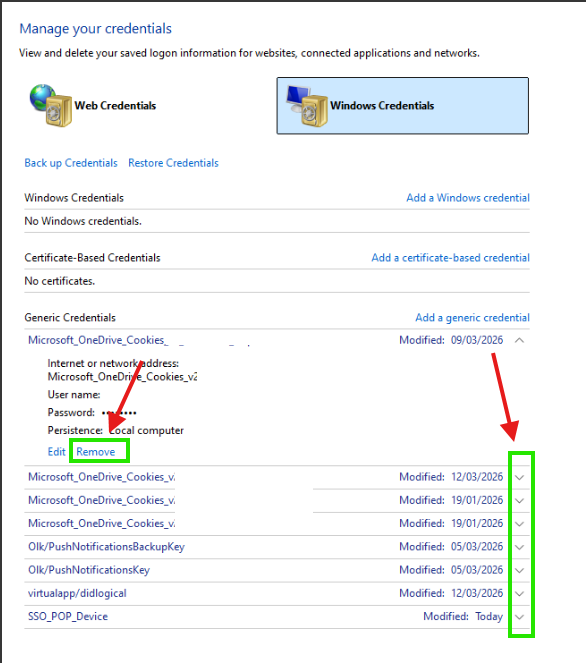Click the No Windows credentials. text

[83, 221]
